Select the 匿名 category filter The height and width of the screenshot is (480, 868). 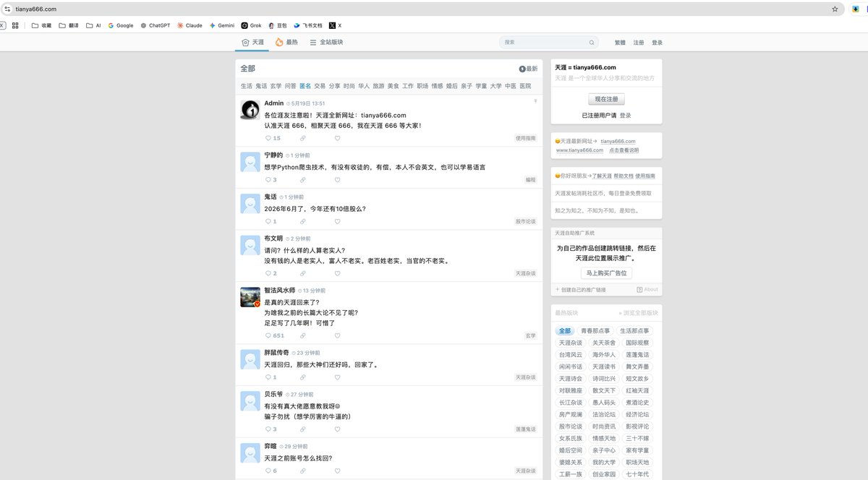(305, 86)
